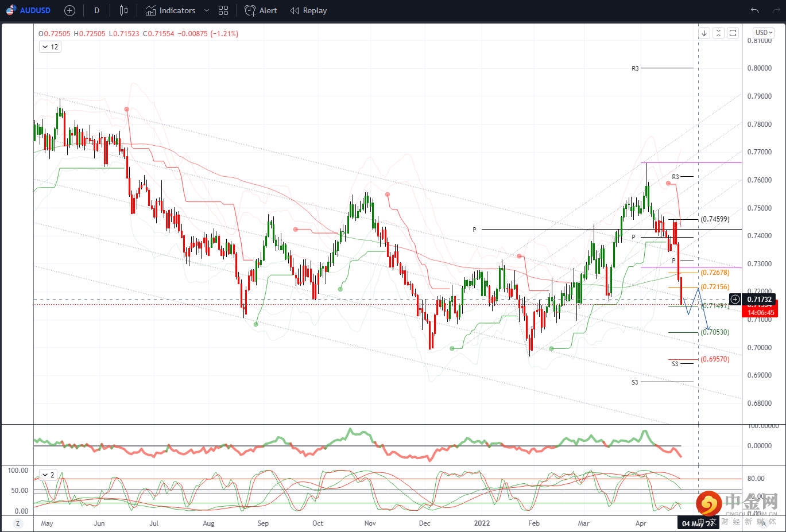
Task: Open the Indicators dialog
Action: point(171,10)
